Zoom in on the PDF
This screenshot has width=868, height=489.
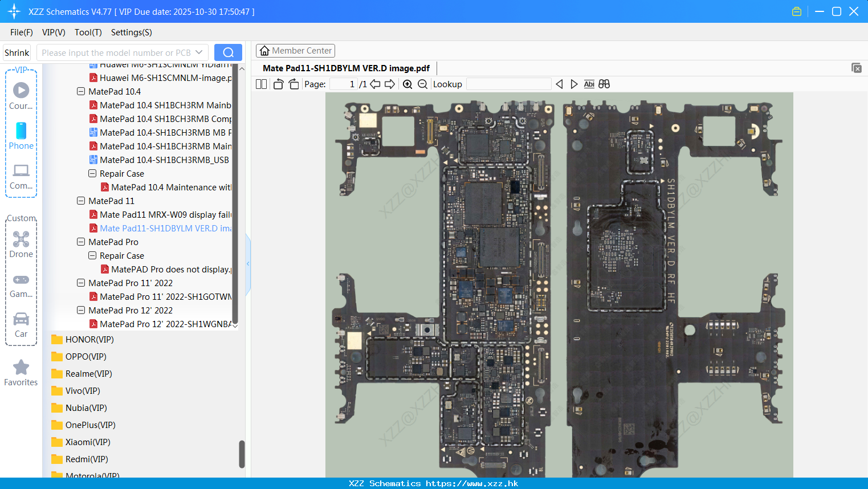tap(407, 84)
